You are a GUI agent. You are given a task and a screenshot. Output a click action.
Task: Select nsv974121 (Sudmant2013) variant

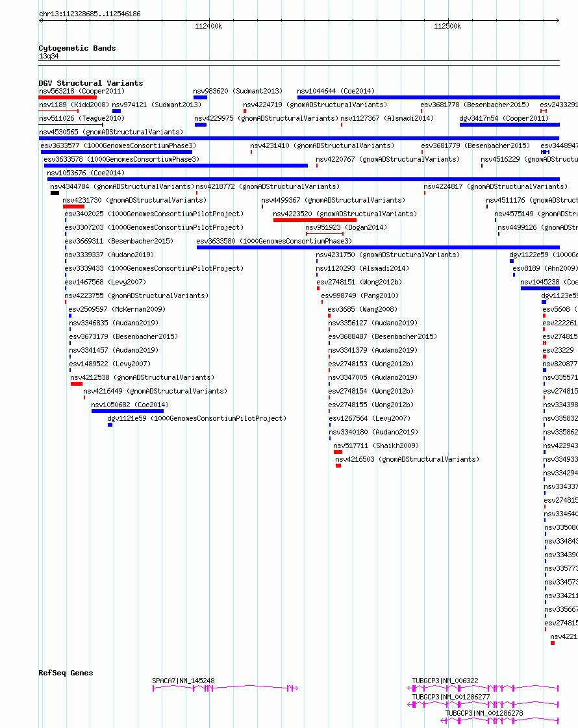157,105
